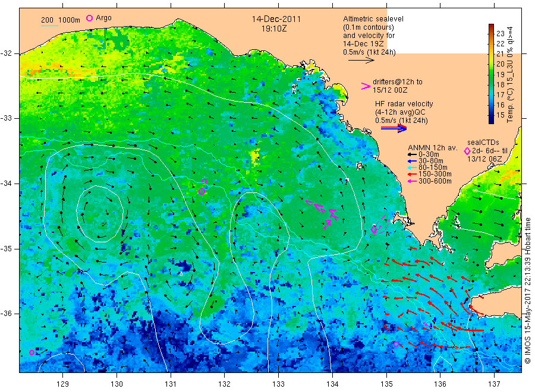Click the 80-150m depth label
The height and width of the screenshot is (392, 535).
click(433, 167)
